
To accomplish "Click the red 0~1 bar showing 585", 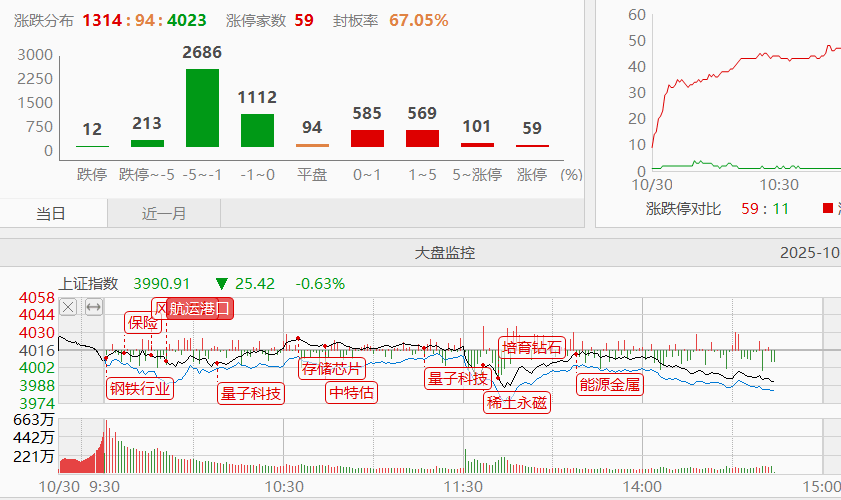I will point(367,138).
